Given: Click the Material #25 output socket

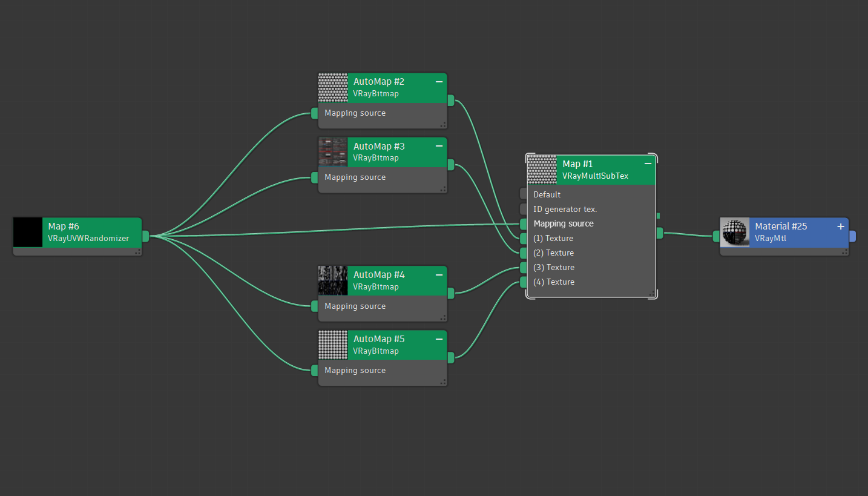Looking at the screenshot, I should [852, 236].
